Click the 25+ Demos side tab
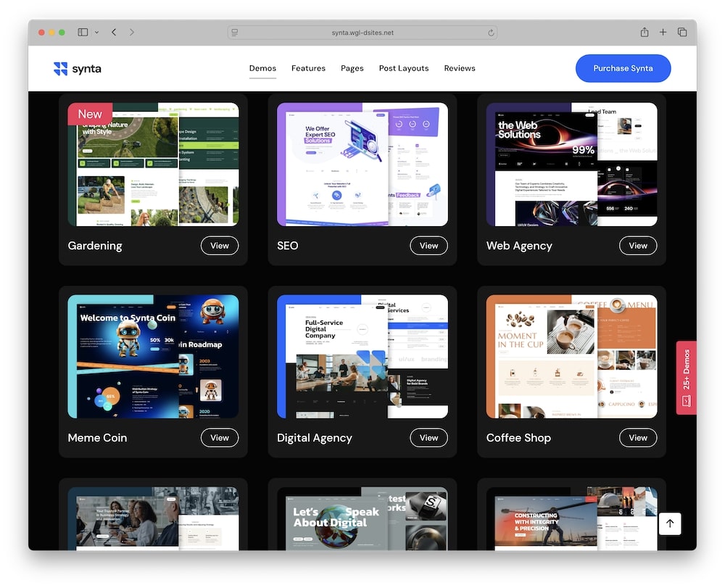The image size is (725, 588). point(686,378)
